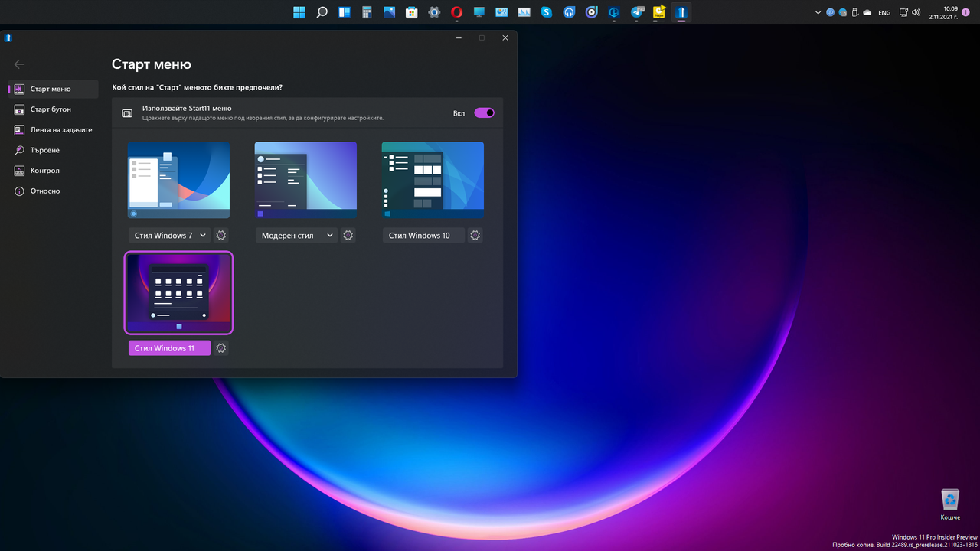The height and width of the screenshot is (551, 980).
Task: Open Skype from the taskbar
Action: pyautogui.click(x=546, y=12)
